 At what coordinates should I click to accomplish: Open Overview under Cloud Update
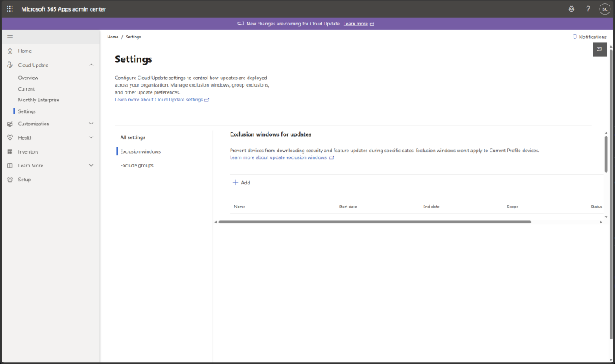[x=28, y=78]
